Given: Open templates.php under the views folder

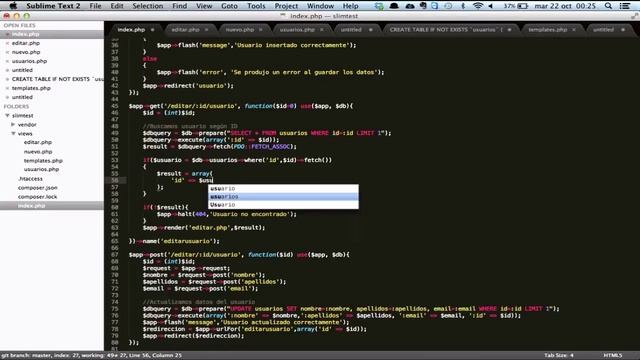Looking at the screenshot, I should click(43, 160).
